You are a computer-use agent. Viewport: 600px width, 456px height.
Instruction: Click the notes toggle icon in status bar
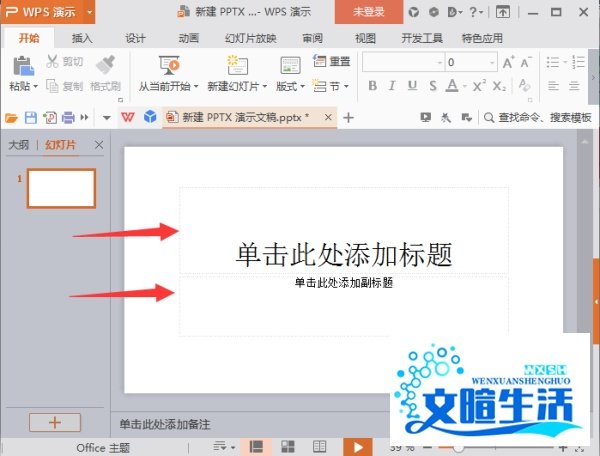click(x=220, y=446)
